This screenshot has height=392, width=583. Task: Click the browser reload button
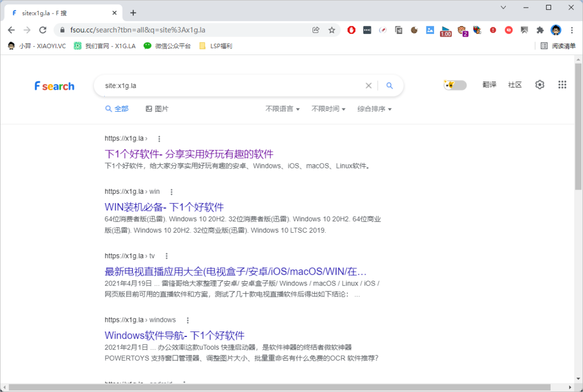43,30
